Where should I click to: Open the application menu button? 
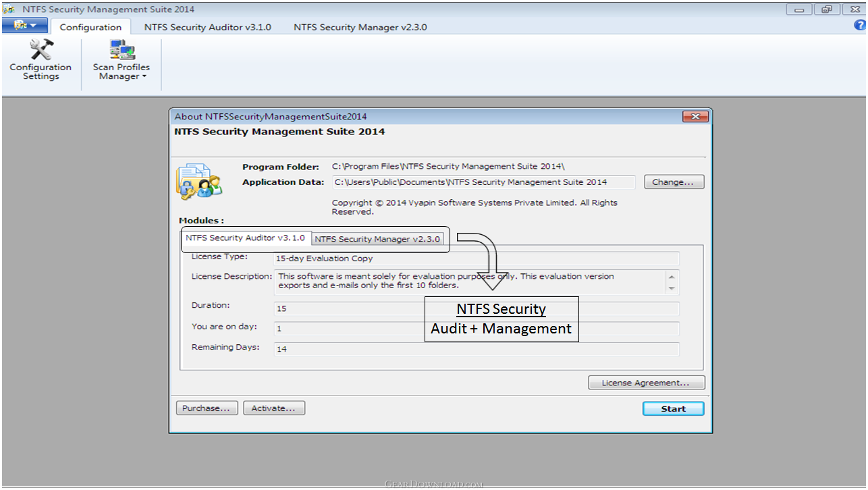(25, 26)
